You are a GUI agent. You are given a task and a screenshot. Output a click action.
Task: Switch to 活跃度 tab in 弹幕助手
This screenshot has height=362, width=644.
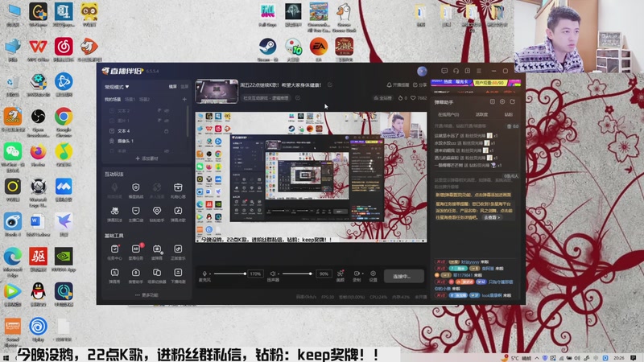click(x=481, y=114)
